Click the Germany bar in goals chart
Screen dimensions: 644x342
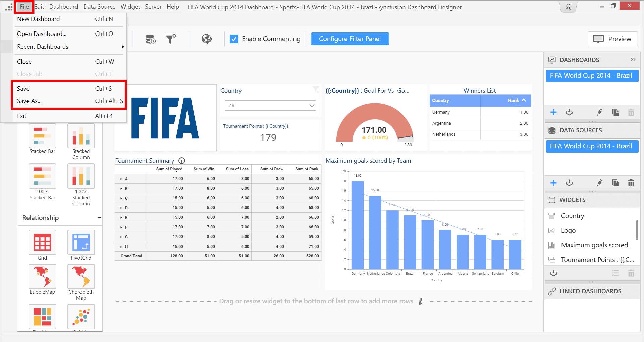[x=358, y=225]
